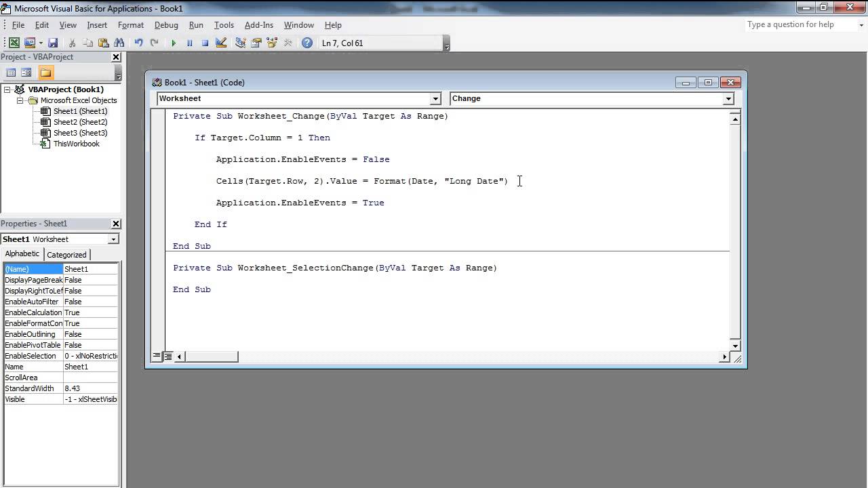
Task: Open the Tools menu
Action: coord(224,25)
